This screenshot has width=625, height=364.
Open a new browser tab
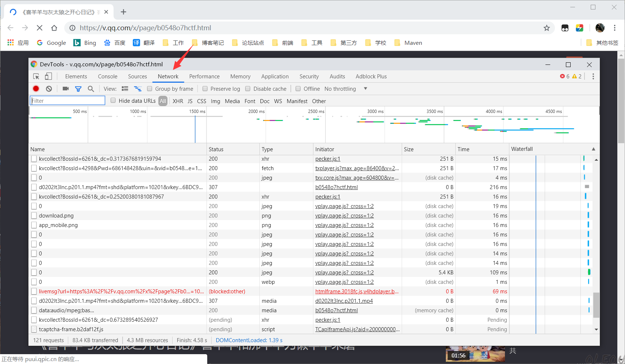coord(123,12)
